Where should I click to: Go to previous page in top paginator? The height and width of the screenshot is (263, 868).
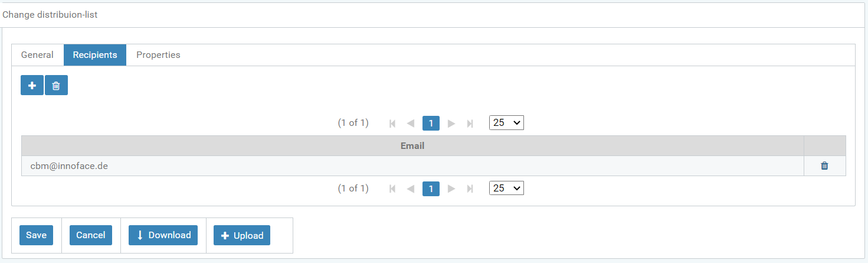tap(411, 124)
